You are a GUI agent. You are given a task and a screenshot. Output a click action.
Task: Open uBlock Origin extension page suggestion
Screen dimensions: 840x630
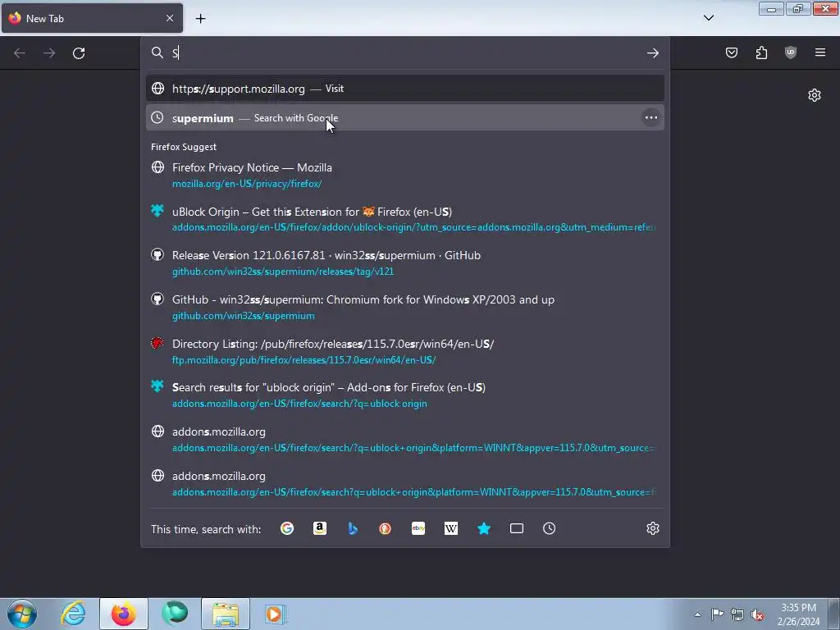pyautogui.click(x=405, y=219)
